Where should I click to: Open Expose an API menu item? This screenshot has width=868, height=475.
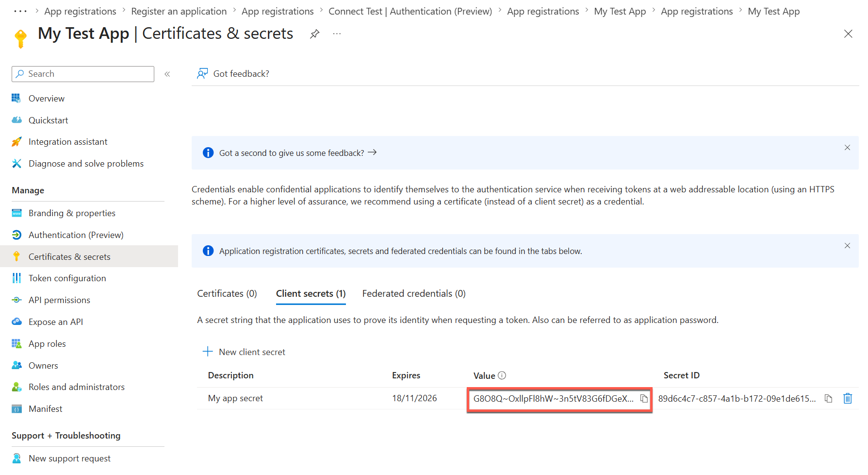[x=56, y=322]
